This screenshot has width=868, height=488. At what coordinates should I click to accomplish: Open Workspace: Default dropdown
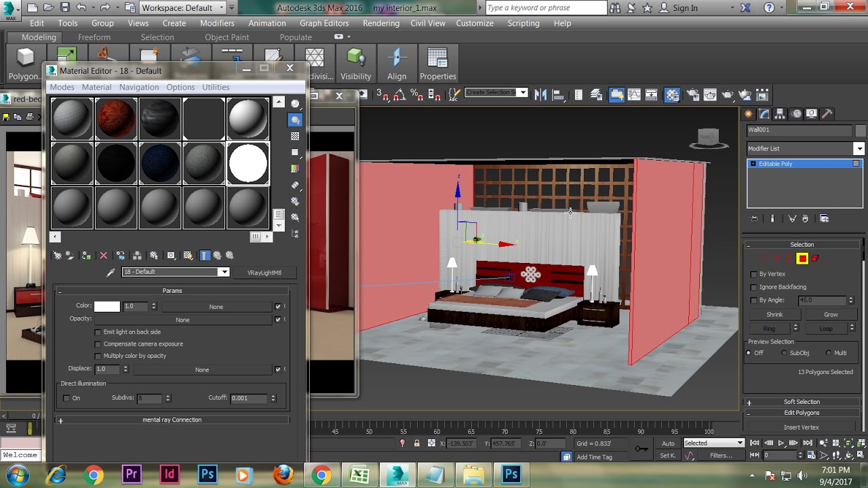pyautogui.click(x=183, y=7)
